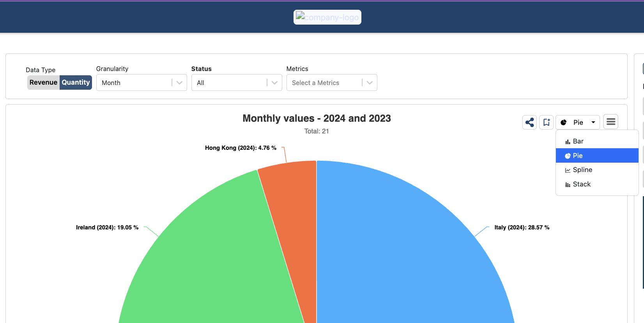644x323 pixels.
Task: Click the company logo image
Action: (327, 17)
